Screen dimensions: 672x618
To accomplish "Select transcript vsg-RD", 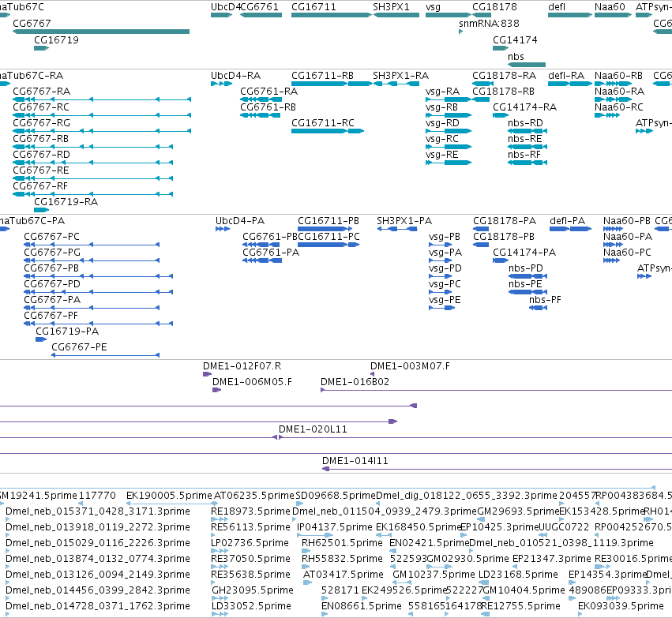I will pos(449,131).
